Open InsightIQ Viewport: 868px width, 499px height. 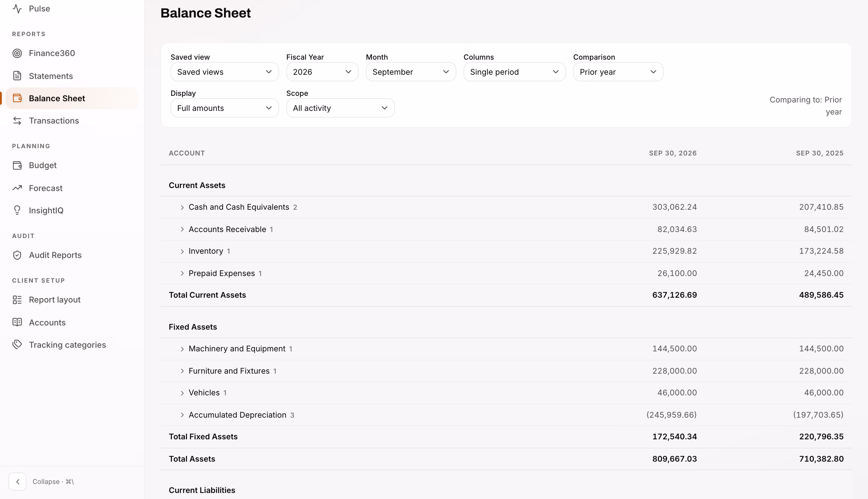[72, 210]
